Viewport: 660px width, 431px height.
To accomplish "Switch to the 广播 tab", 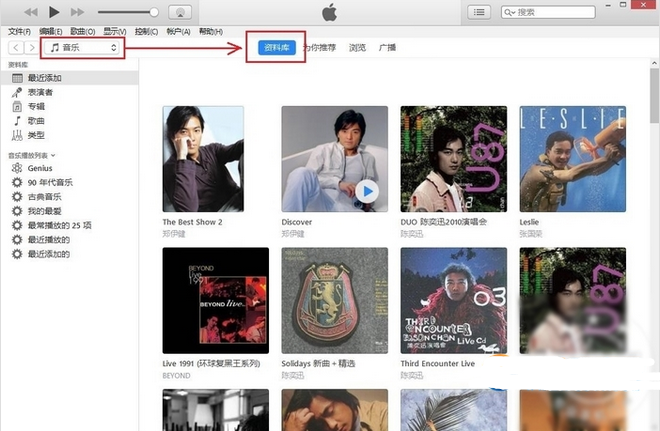I will (x=387, y=48).
